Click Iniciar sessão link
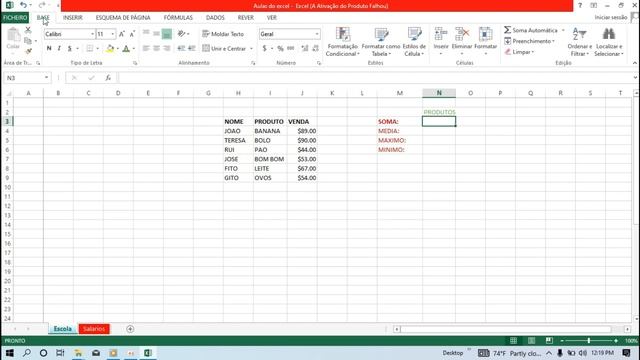The image size is (640, 360). (611, 17)
